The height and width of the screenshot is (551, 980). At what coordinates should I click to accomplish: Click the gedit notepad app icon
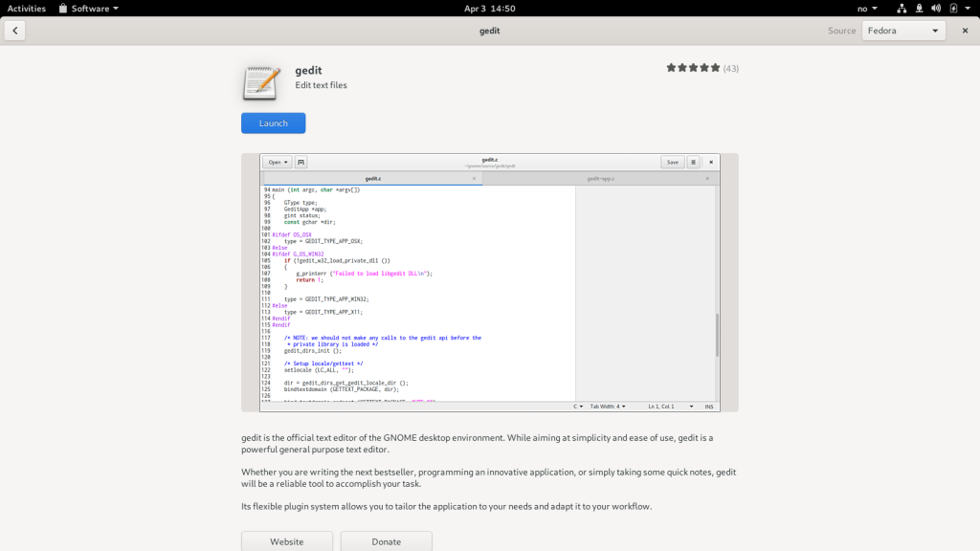coord(261,82)
